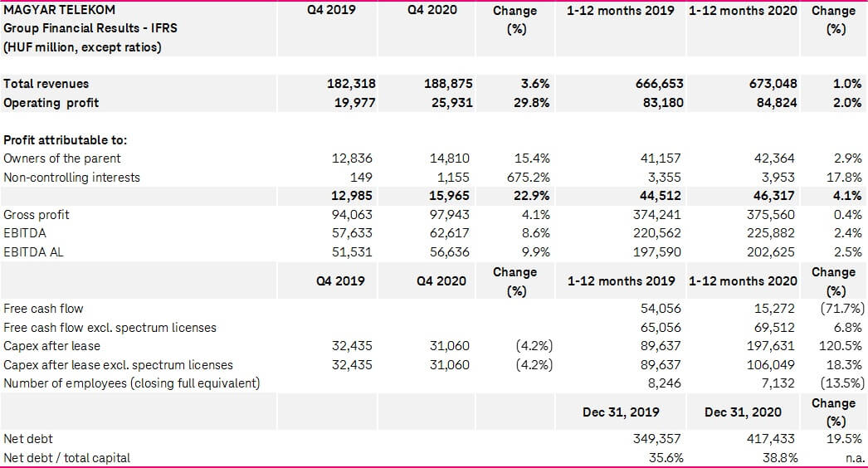Screen dimensions: 868x468
Task: Select the 9.9% EBITDA AL change
Action: coord(535,252)
